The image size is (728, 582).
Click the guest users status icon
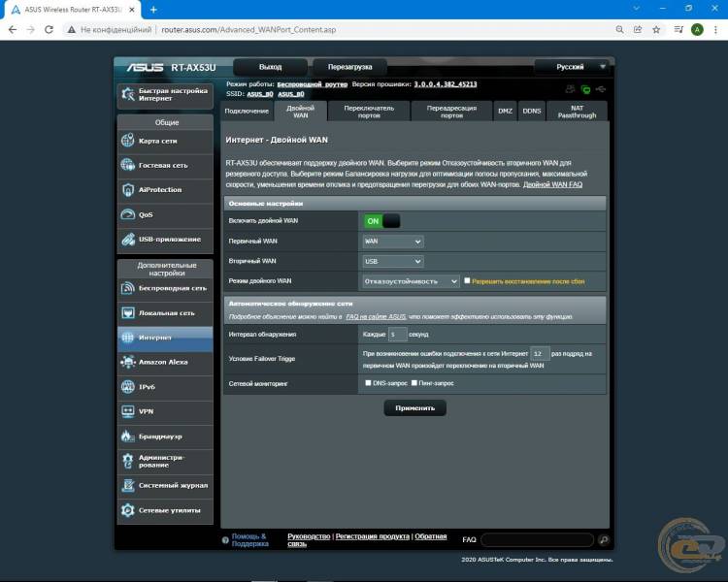coord(571,88)
